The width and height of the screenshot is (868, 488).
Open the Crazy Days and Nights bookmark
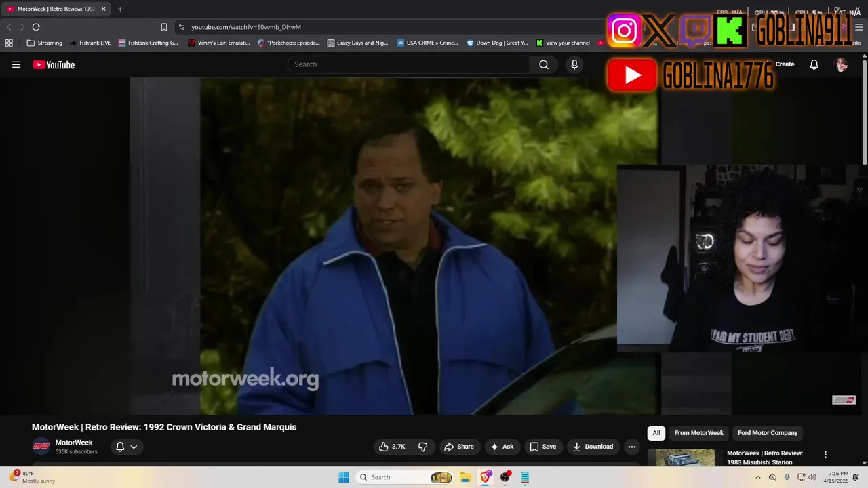357,43
